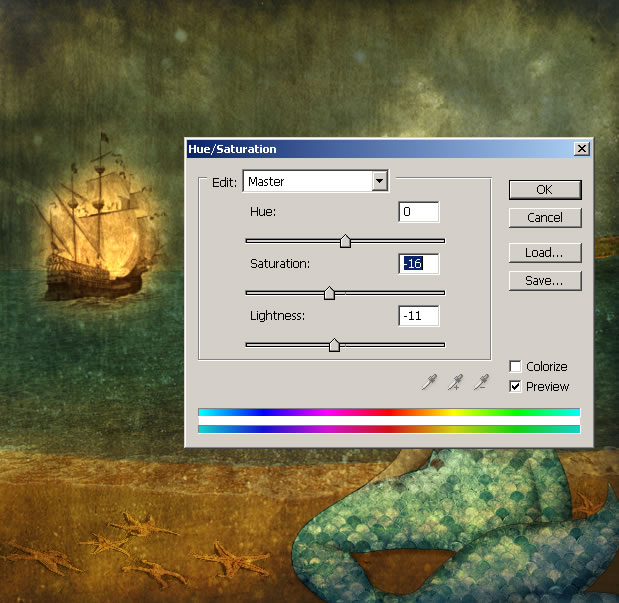619x603 pixels.
Task: Click the Lightness value field
Action: [419, 316]
